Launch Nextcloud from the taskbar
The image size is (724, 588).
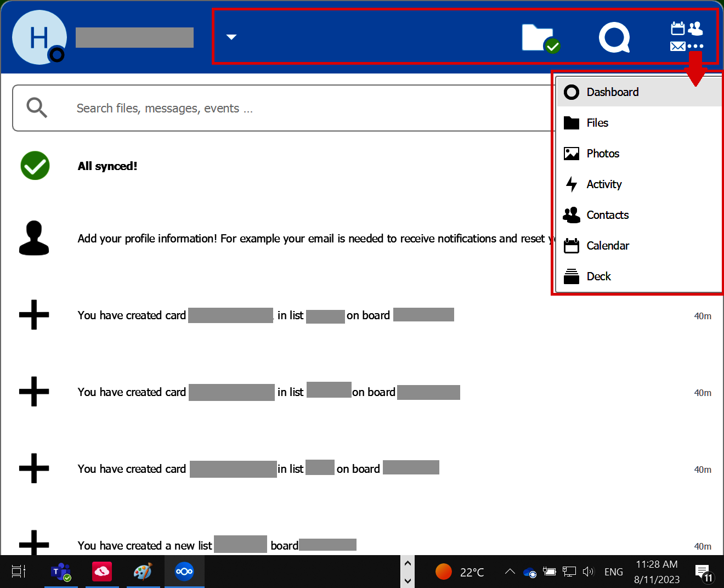[184, 571]
